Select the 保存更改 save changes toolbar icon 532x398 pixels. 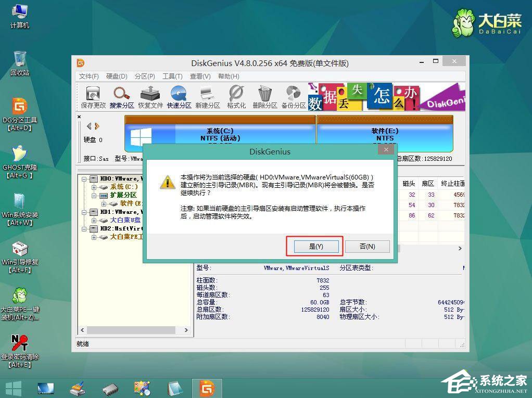click(x=92, y=96)
